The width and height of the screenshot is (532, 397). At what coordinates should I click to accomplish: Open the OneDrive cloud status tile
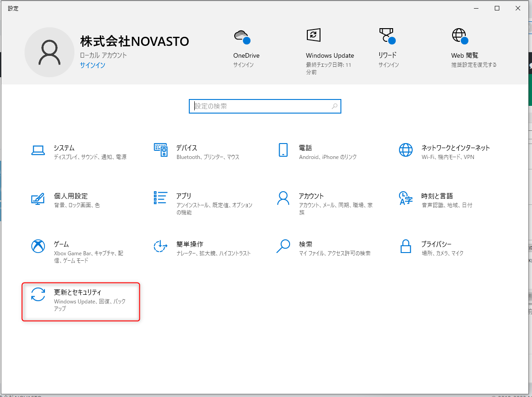246,49
